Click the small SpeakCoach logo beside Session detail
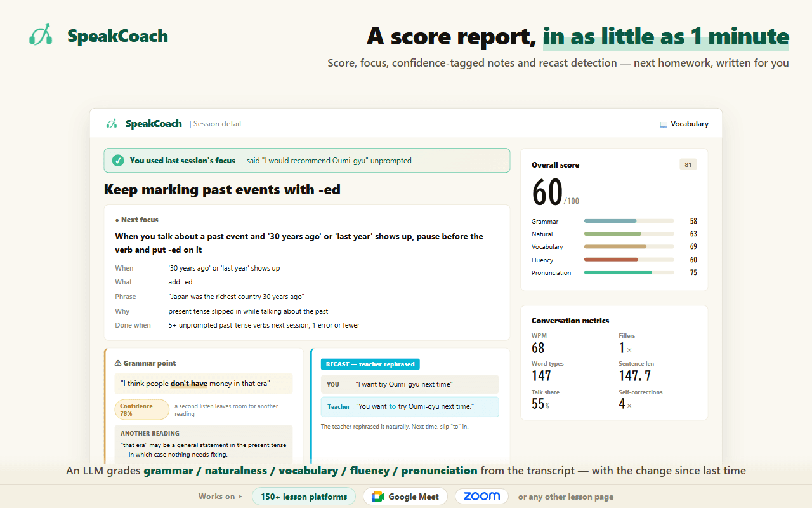The width and height of the screenshot is (812, 508). point(112,124)
